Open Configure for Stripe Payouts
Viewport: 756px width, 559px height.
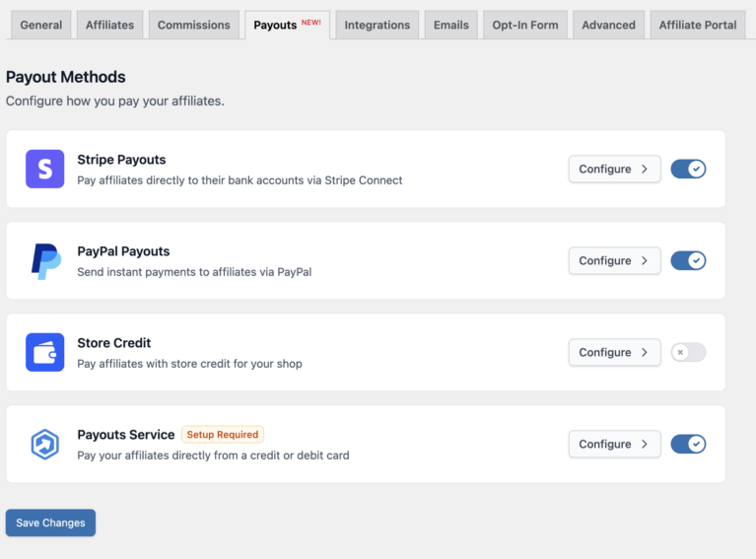click(x=614, y=169)
